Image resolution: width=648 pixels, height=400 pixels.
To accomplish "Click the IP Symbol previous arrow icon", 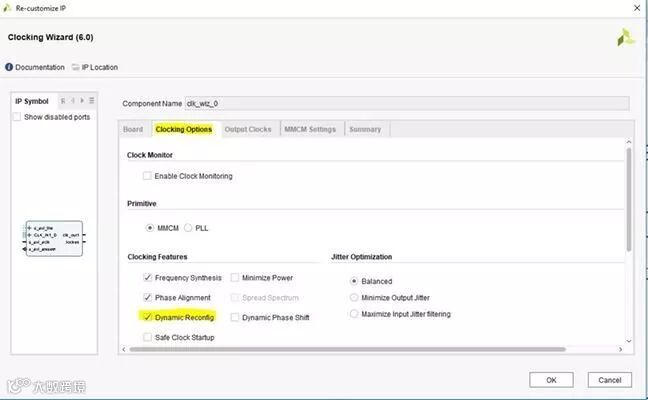I will click(73, 101).
